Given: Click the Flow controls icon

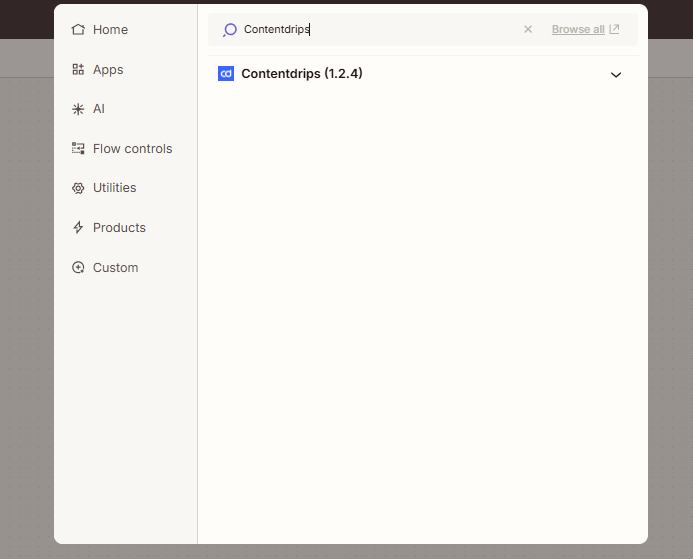Looking at the screenshot, I should tap(78, 149).
